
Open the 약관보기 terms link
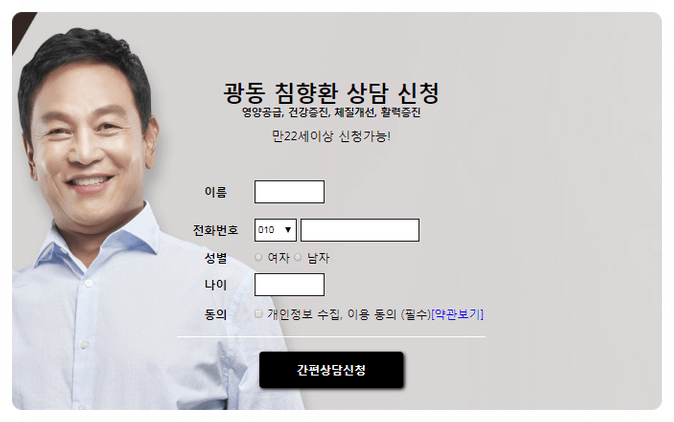(x=457, y=314)
